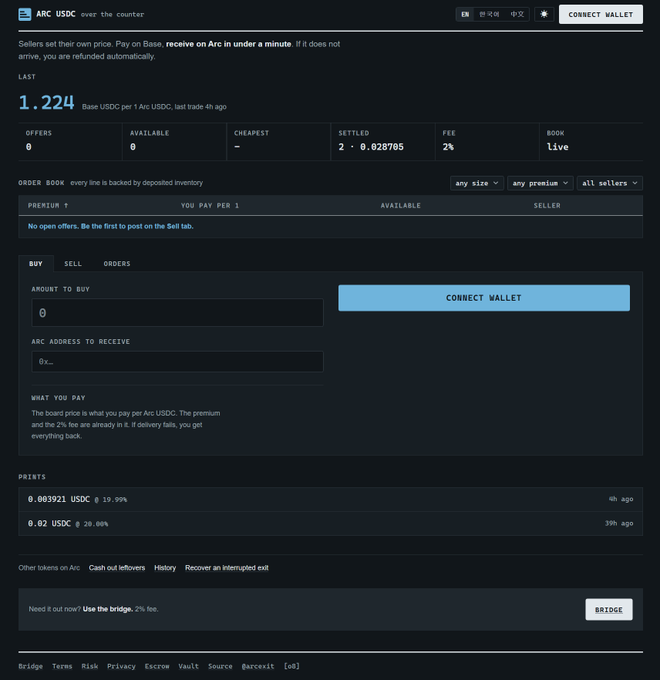Open the History link
The width and height of the screenshot is (660, 680).
[x=165, y=568]
